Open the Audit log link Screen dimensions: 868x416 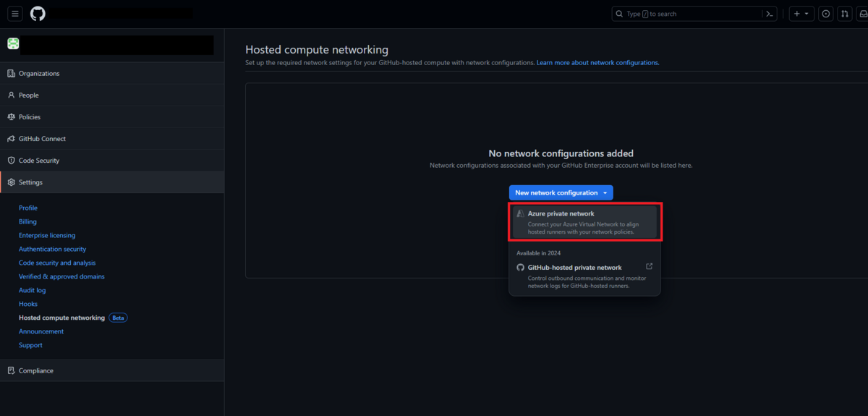click(32, 290)
